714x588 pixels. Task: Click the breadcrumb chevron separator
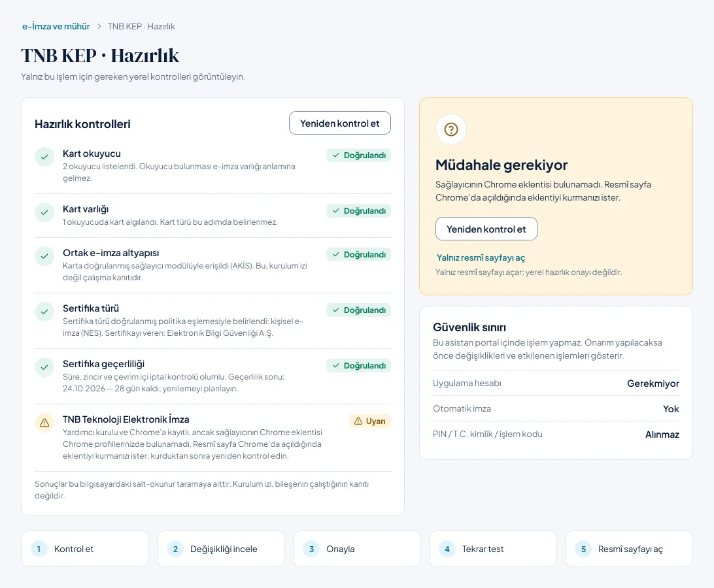click(99, 26)
